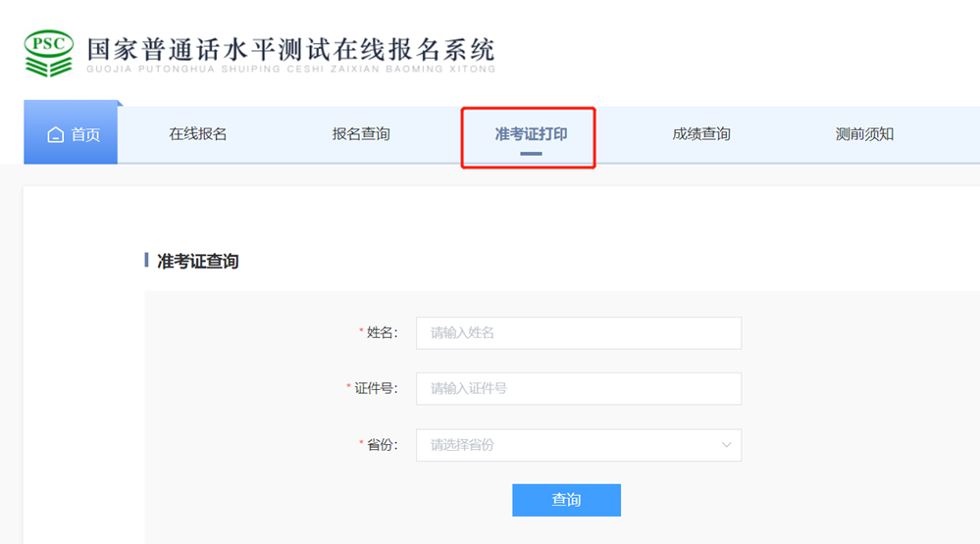Go to the 首页 home tab
Image resolution: width=980 pixels, height=544 pixels.
pos(84,134)
